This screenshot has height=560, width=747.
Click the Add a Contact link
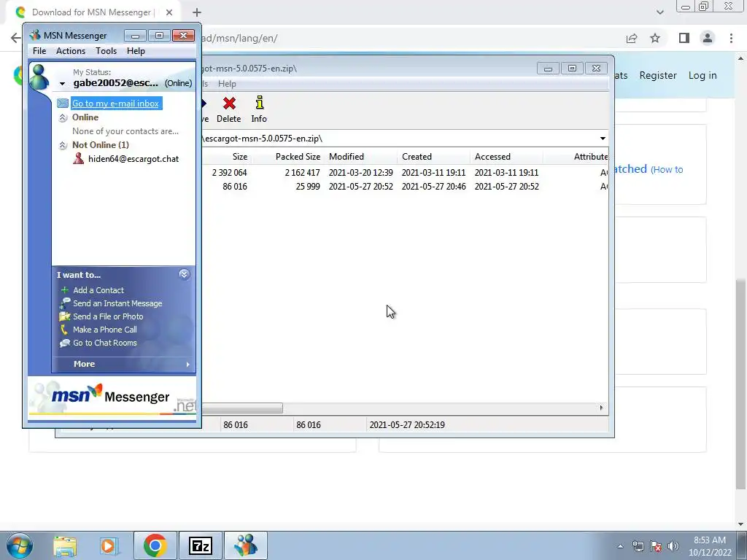[x=98, y=290]
